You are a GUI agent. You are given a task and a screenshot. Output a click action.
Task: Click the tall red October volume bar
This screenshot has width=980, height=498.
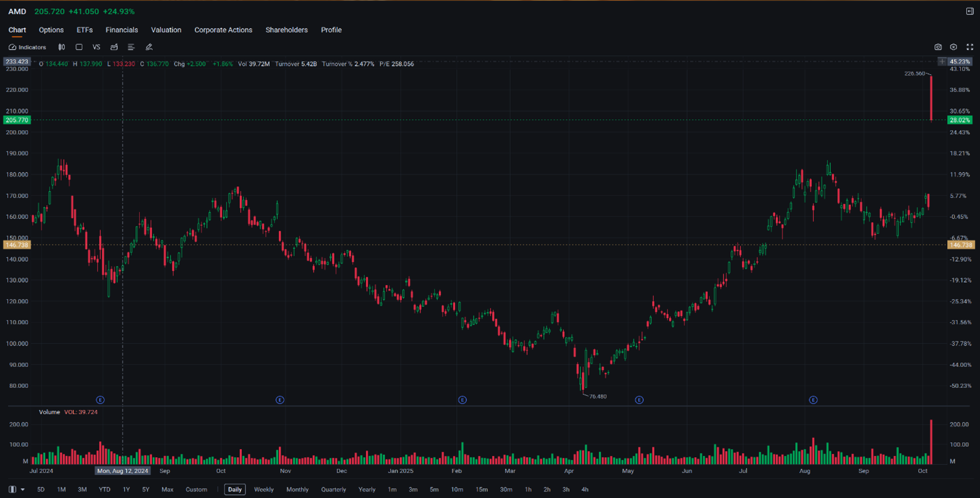coord(931,442)
